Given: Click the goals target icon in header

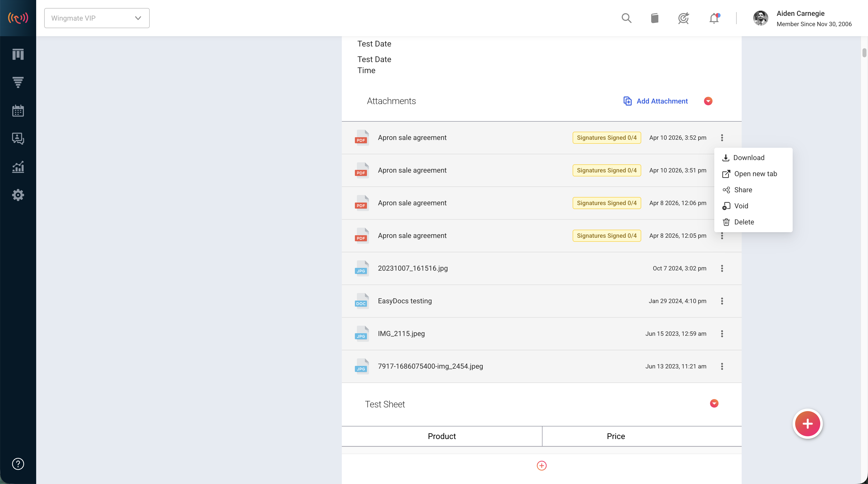Looking at the screenshot, I should [x=683, y=18].
